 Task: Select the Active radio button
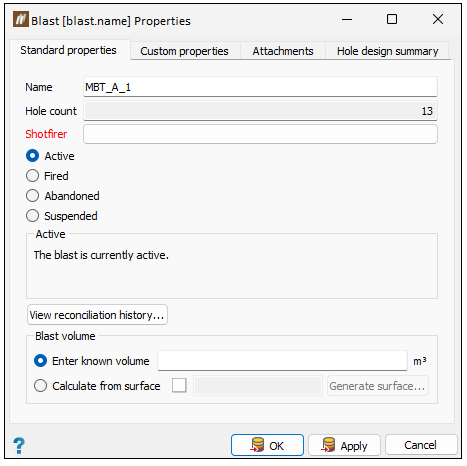pos(32,156)
